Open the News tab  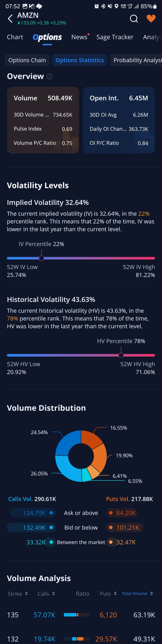[79, 37]
